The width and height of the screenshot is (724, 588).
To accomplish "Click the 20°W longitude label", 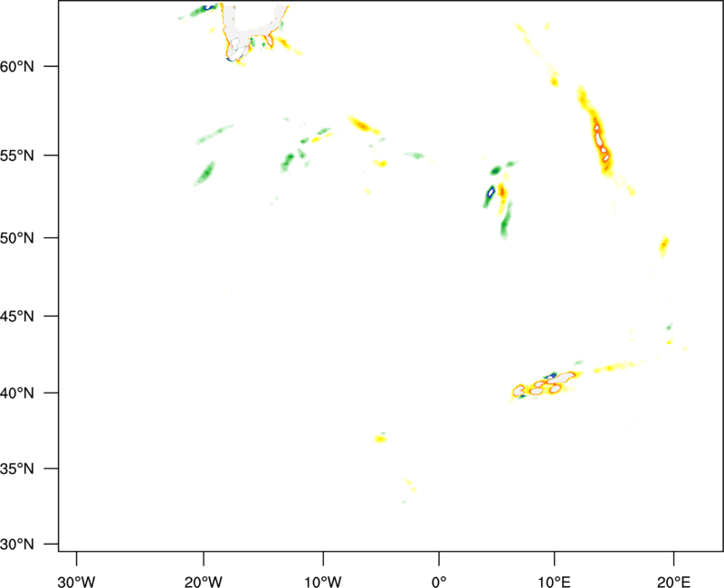I will (203, 582).
